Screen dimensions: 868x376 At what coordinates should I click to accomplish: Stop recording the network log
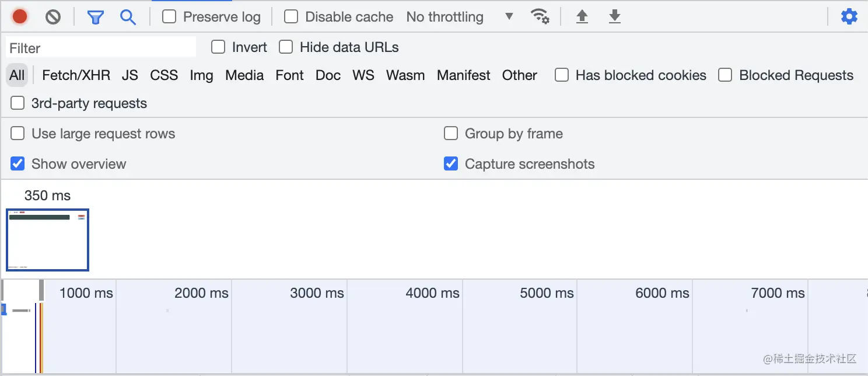(20, 17)
